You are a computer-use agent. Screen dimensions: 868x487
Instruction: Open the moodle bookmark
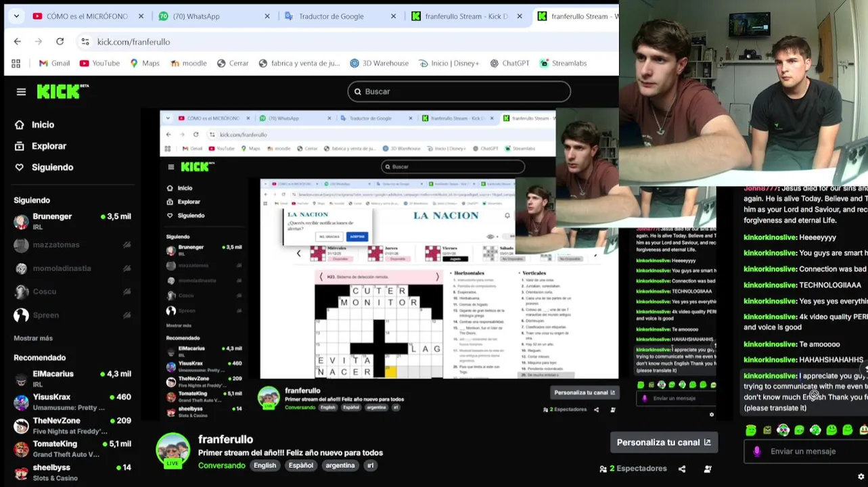(x=188, y=63)
